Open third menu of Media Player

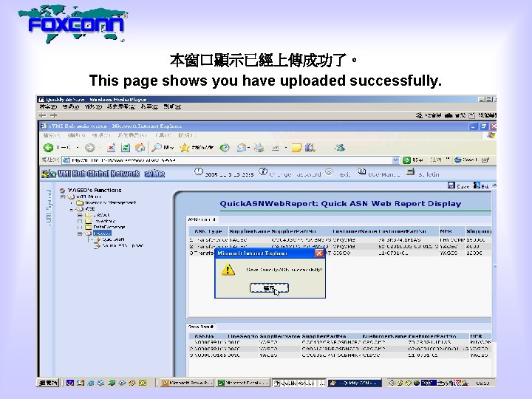pos(93,106)
